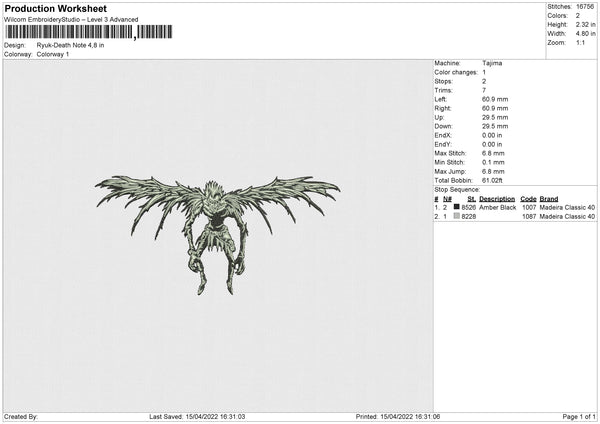Click the Max Jump value 6.8 mm

(493, 172)
